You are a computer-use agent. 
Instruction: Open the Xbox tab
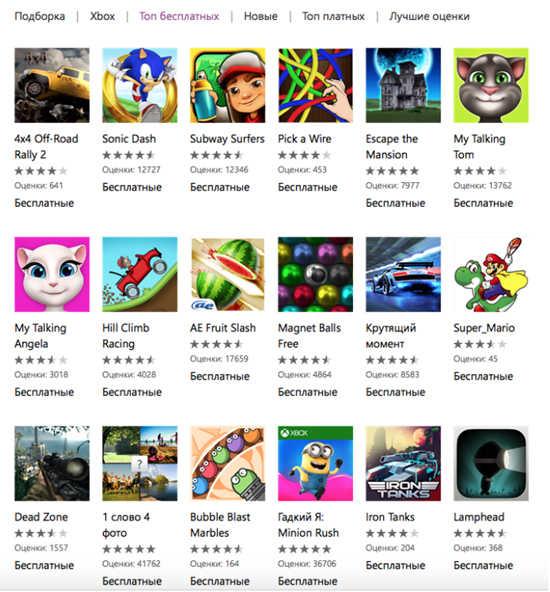coord(102,17)
